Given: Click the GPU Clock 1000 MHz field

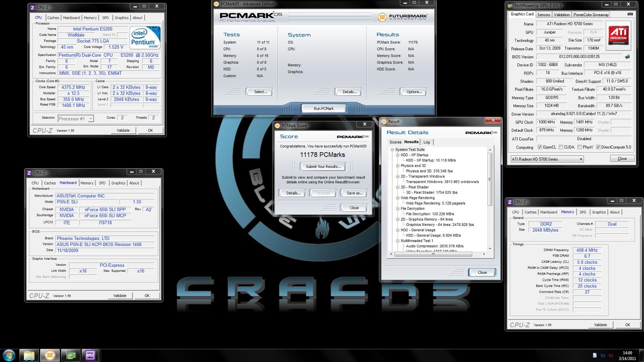Looking at the screenshot, I should pos(546,122).
